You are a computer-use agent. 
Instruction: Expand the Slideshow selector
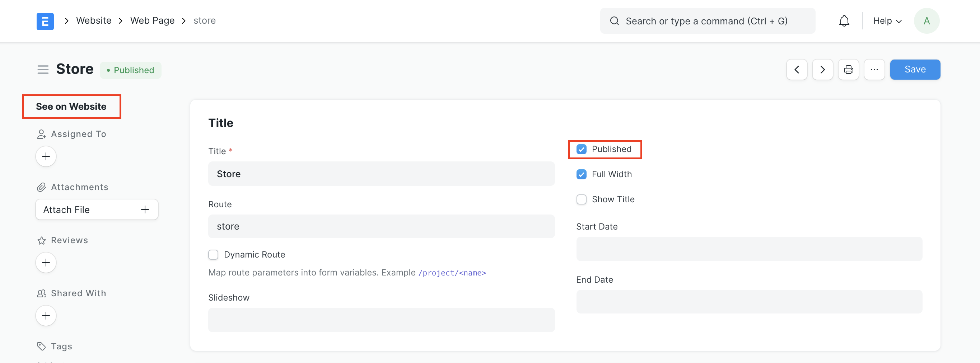coord(381,320)
